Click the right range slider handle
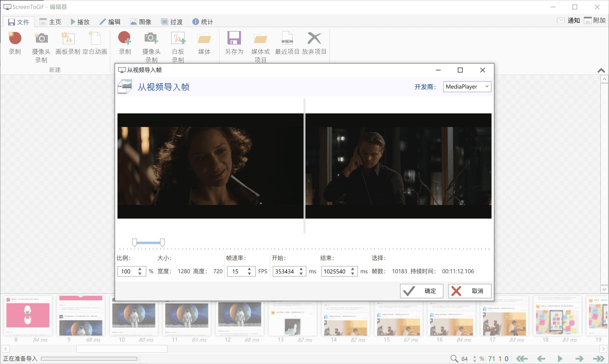 coord(162,243)
